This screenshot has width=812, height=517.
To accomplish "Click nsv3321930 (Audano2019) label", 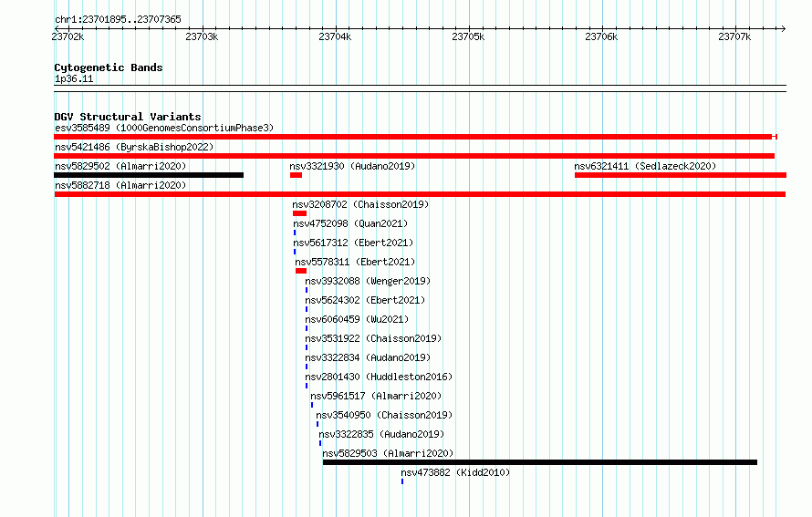I will pos(352,166).
